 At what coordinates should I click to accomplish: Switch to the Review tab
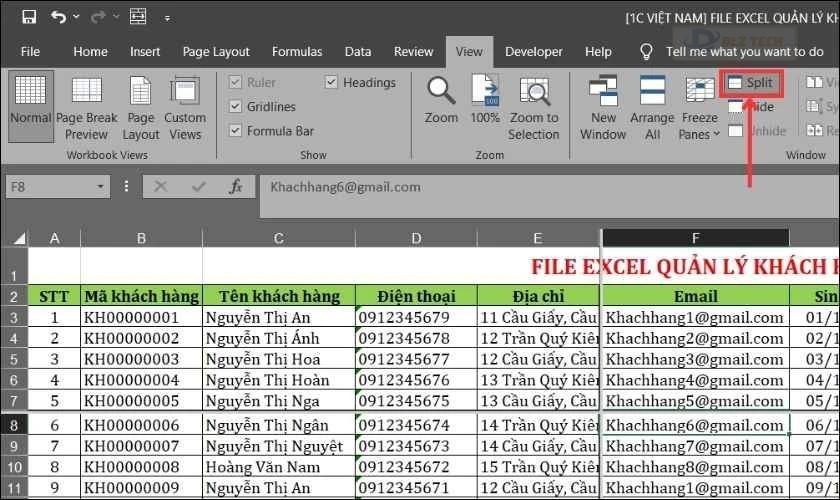point(413,51)
